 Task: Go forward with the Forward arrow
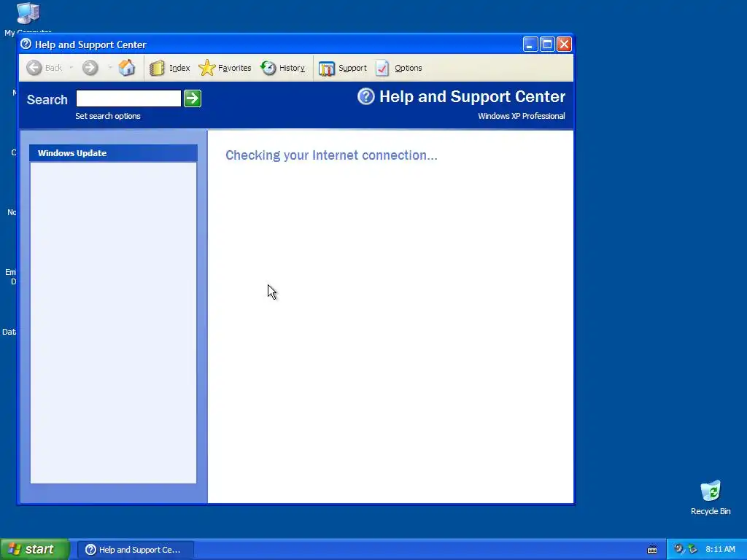(90, 68)
